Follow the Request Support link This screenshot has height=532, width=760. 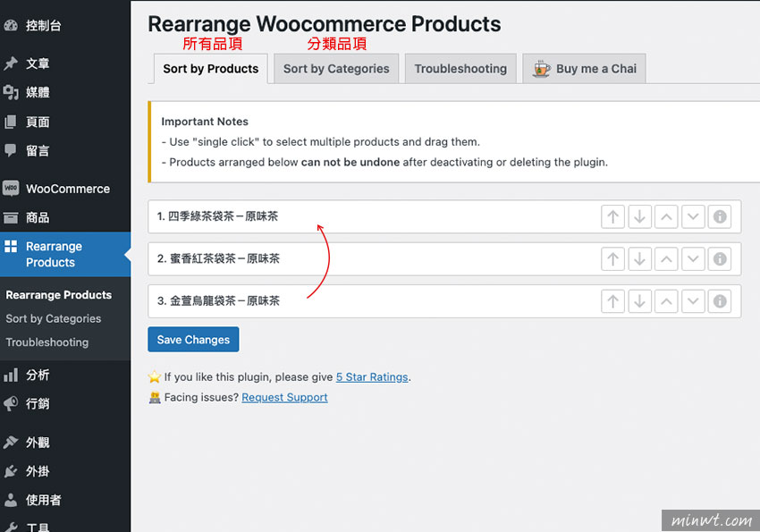pyautogui.click(x=284, y=397)
